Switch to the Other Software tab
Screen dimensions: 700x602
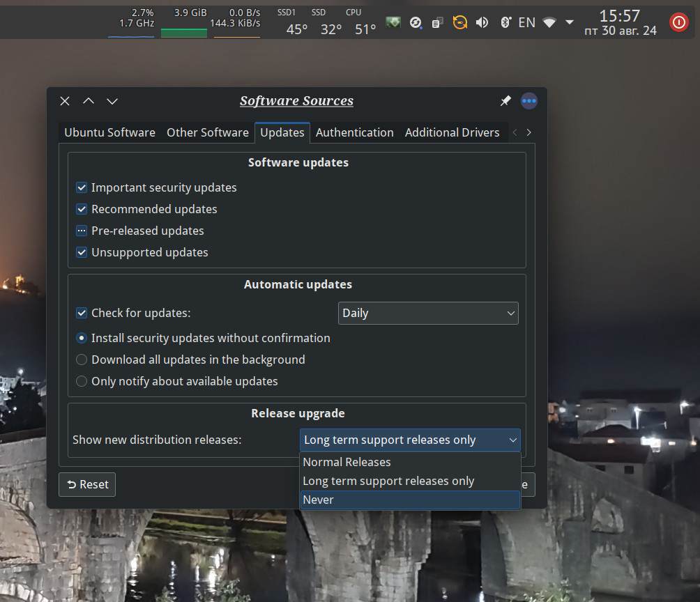pyautogui.click(x=208, y=132)
